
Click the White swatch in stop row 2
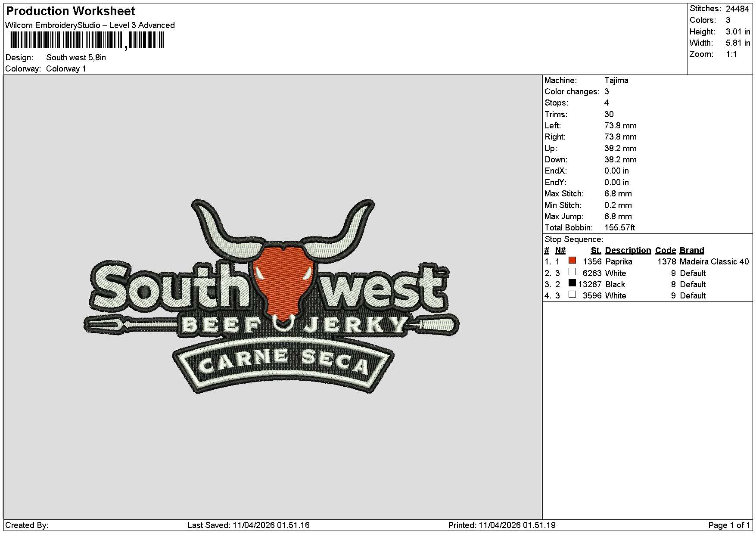(572, 272)
